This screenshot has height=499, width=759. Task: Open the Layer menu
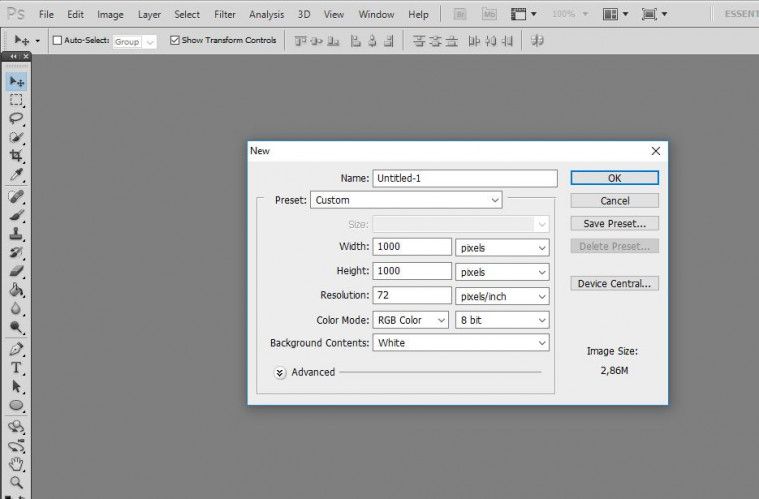coord(149,15)
